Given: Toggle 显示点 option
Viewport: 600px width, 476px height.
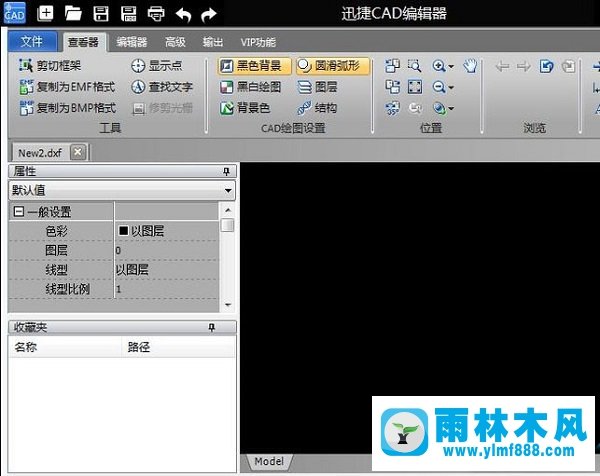Looking at the screenshot, I should tap(156, 66).
